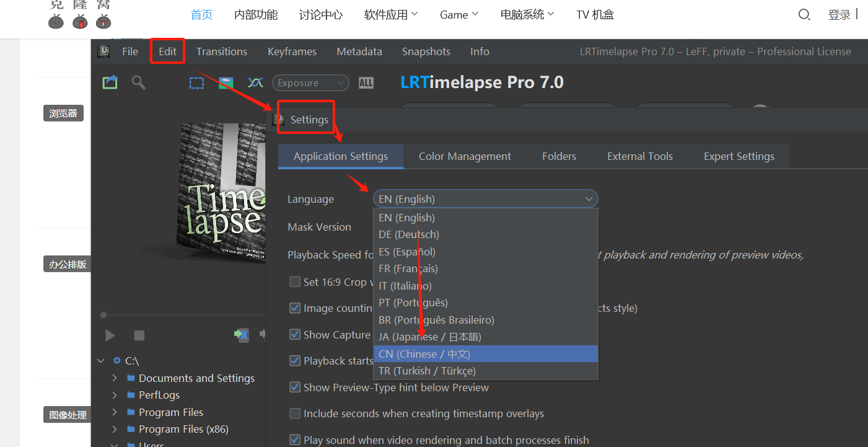This screenshot has width=868, height=447.
Task: Switch to the Folders tab
Action: click(x=559, y=156)
